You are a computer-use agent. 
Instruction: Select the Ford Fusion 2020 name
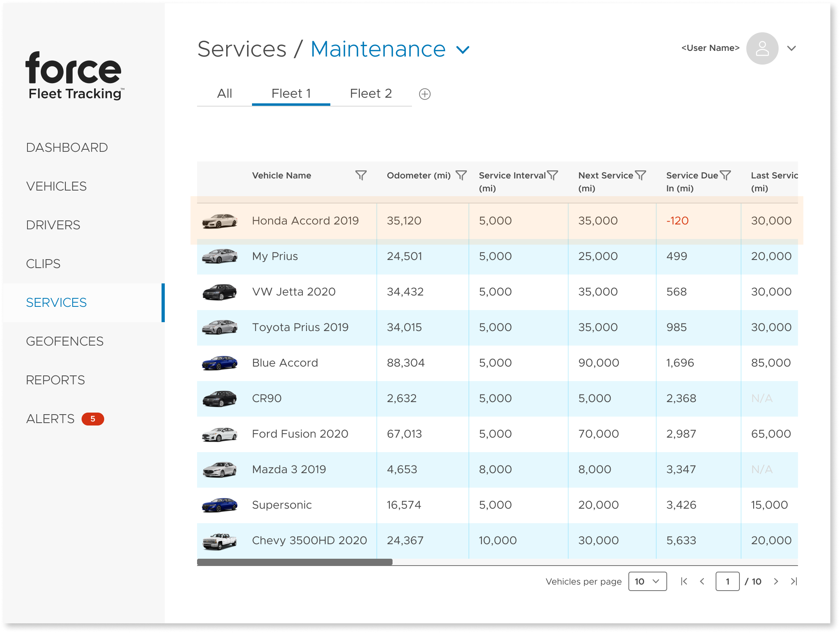coord(300,434)
